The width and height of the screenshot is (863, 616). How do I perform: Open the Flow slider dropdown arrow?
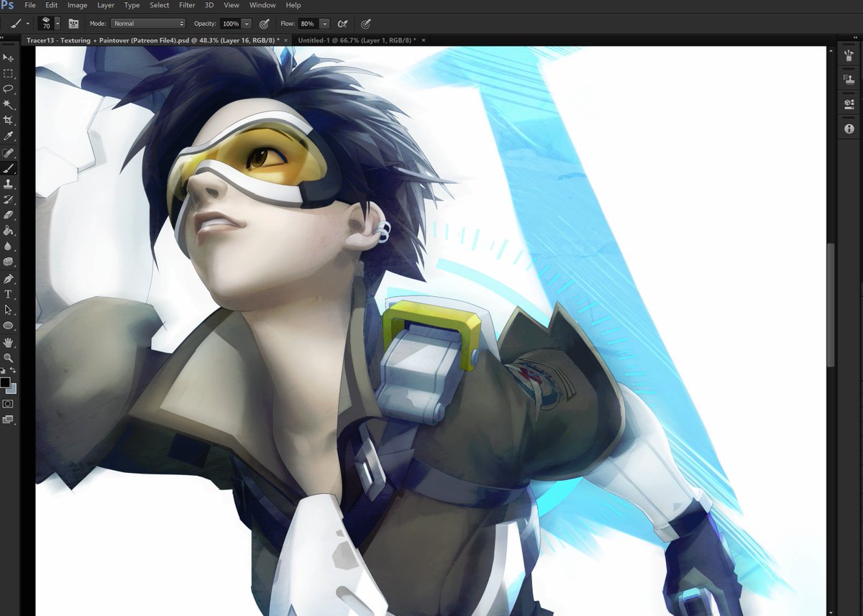click(324, 24)
